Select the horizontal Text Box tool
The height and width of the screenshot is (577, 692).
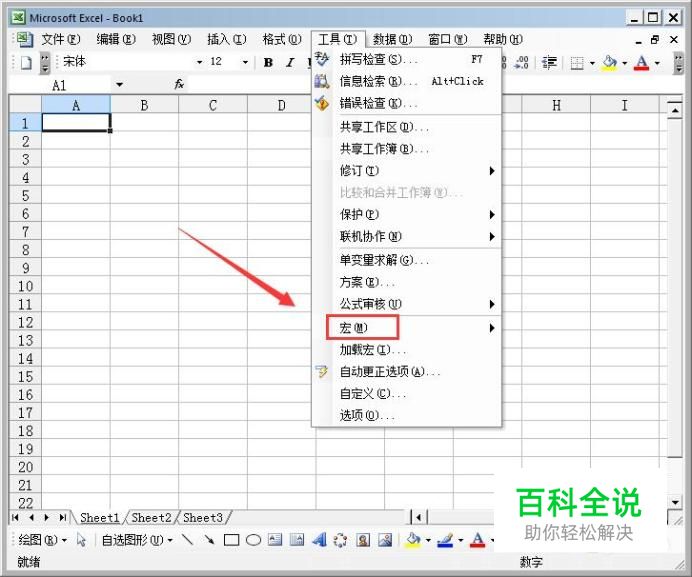[x=275, y=540]
